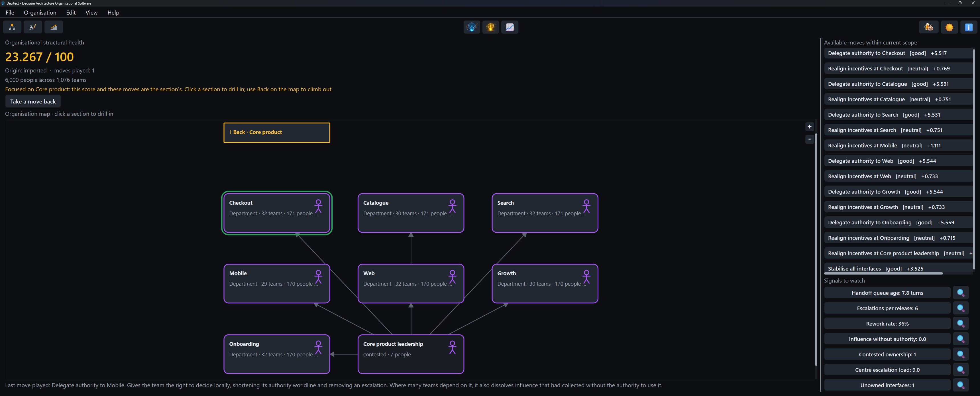The width and height of the screenshot is (980, 396).
Task: Inspect the Handoff queue age signal magnifier
Action: [x=961, y=293]
